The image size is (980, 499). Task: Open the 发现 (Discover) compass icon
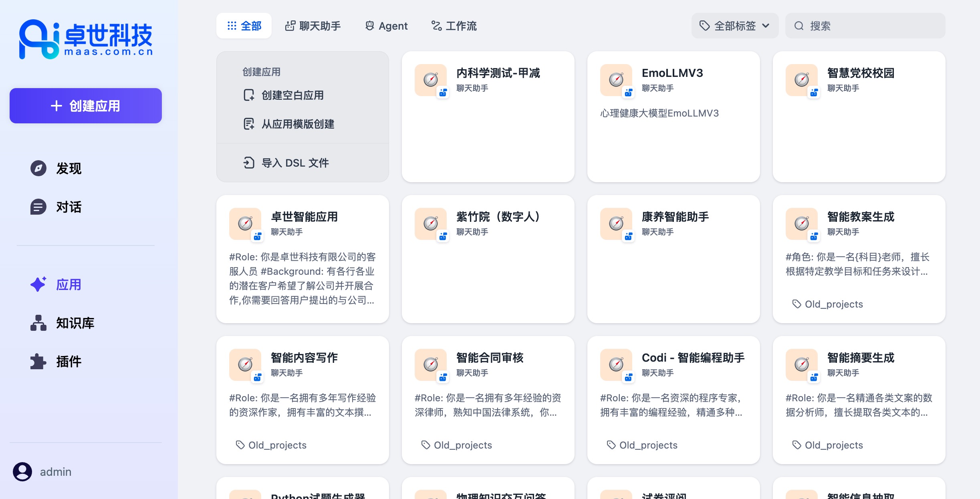click(x=38, y=168)
